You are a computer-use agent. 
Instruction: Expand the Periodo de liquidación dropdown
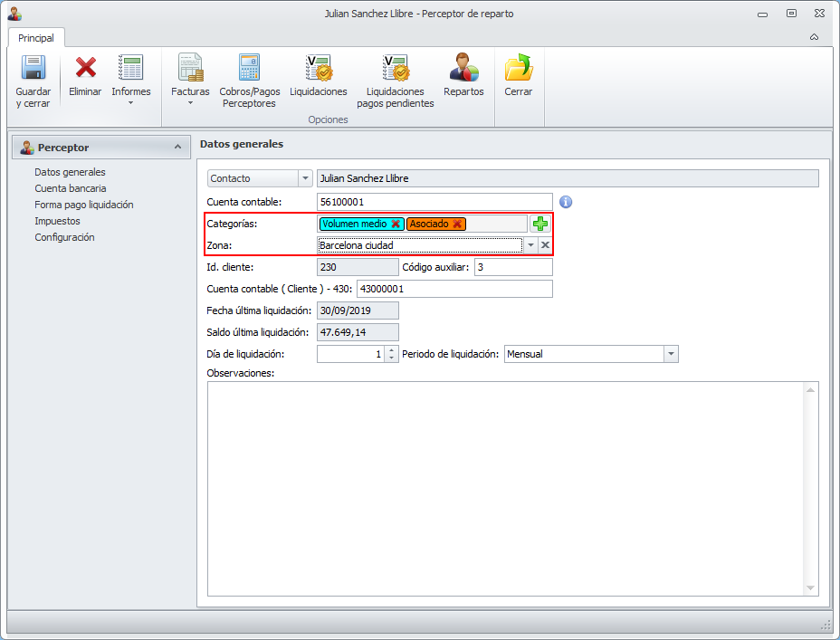coord(671,354)
